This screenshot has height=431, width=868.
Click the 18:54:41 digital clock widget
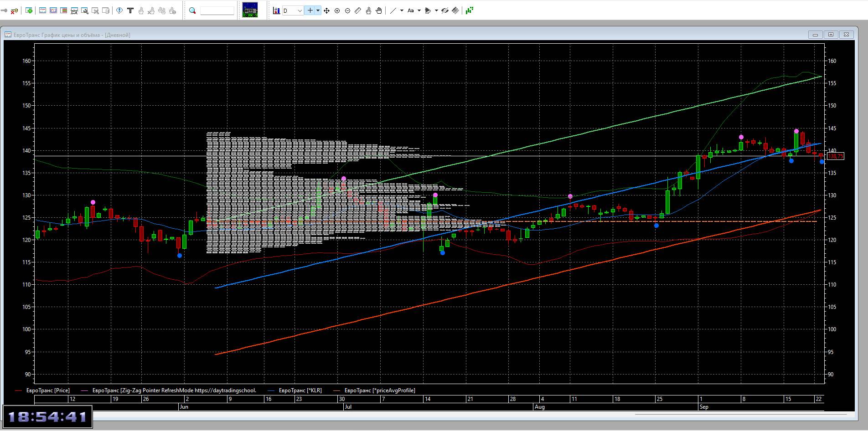47,417
